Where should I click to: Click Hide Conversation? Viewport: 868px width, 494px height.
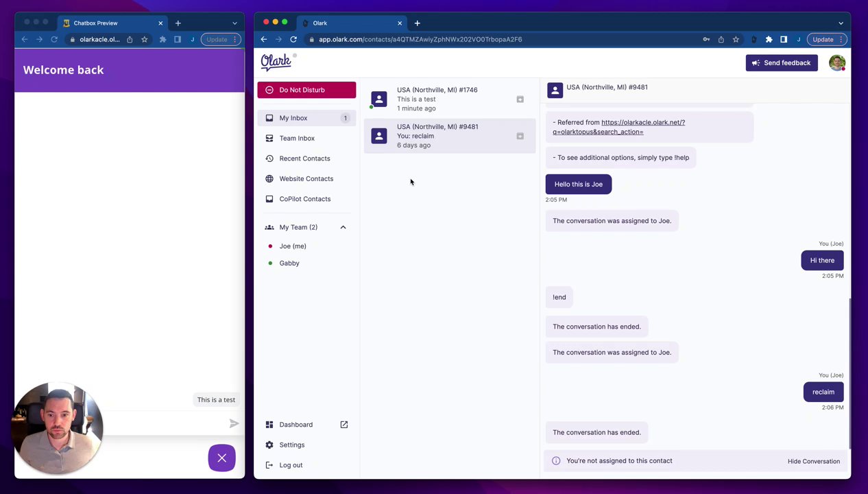click(x=813, y=461)
